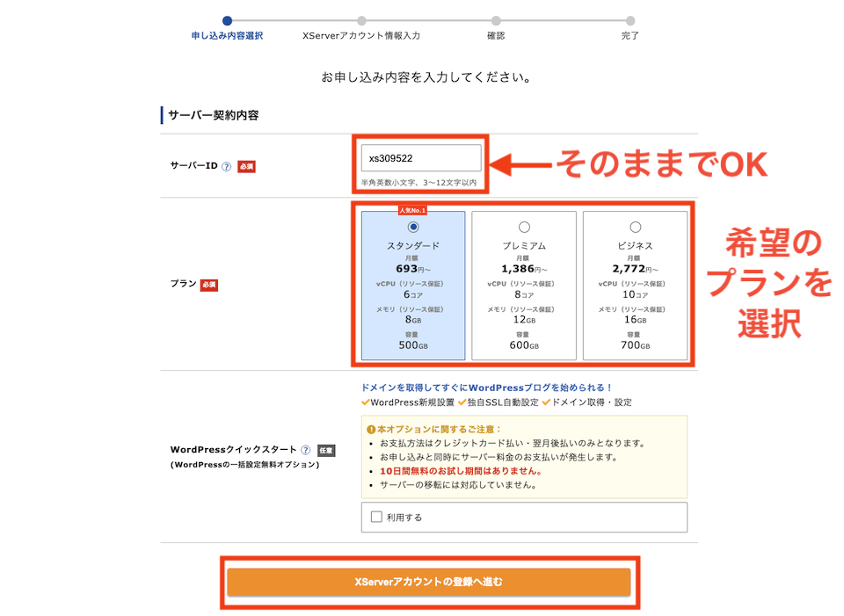Click the XServerアカウント情報入力 step label
The image size is (844, 616).
pos(361,35)
